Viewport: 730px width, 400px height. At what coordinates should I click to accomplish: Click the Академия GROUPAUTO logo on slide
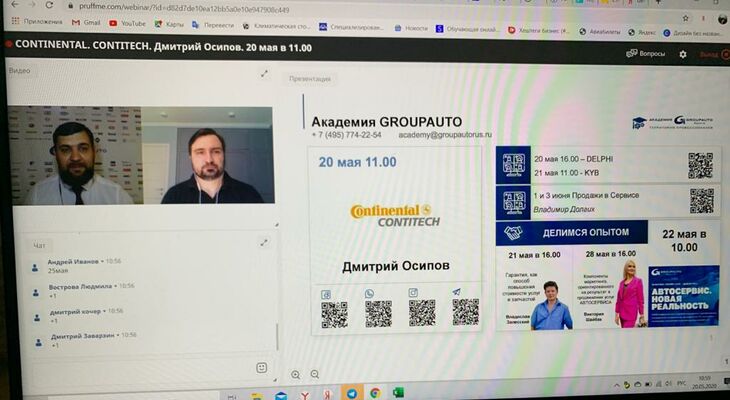pos(672,122)
